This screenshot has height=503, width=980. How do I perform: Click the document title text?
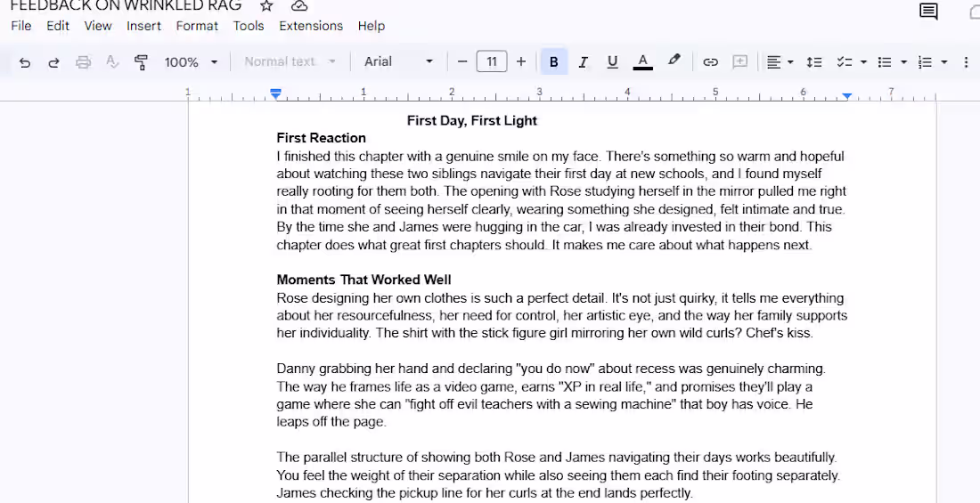tap(126, 5)
